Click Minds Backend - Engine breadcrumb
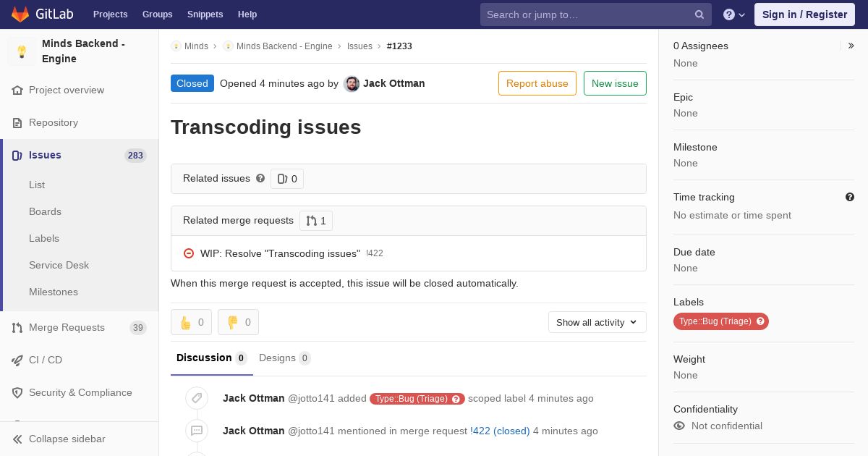 point(284,46)
